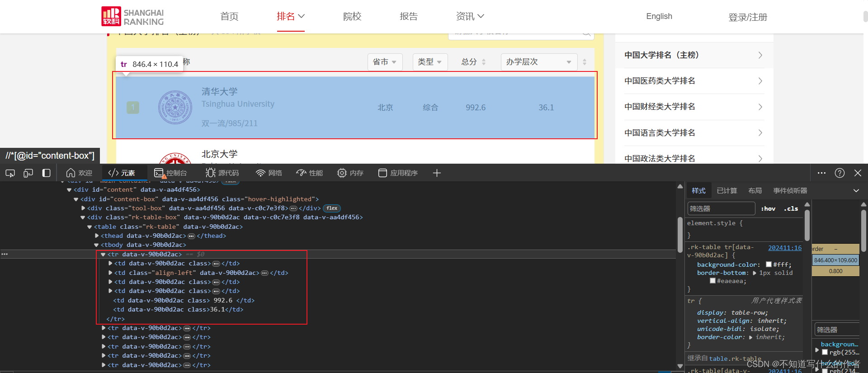Focus the styles 筛选器 filter input
Screen dimensions: 868x373
721,208
